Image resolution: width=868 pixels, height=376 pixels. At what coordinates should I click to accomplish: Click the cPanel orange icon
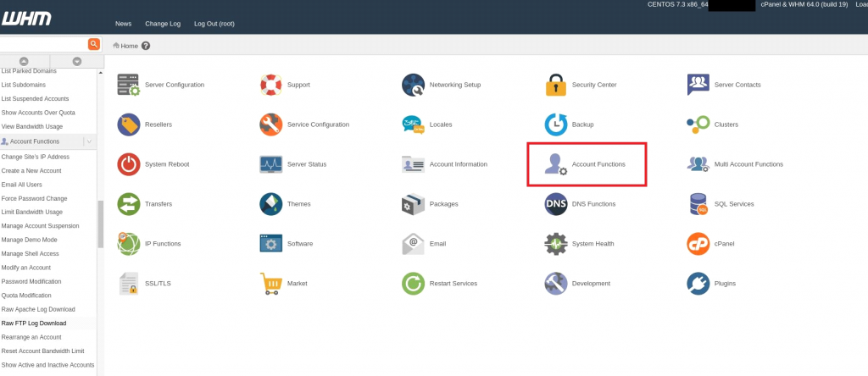point(698,244)
